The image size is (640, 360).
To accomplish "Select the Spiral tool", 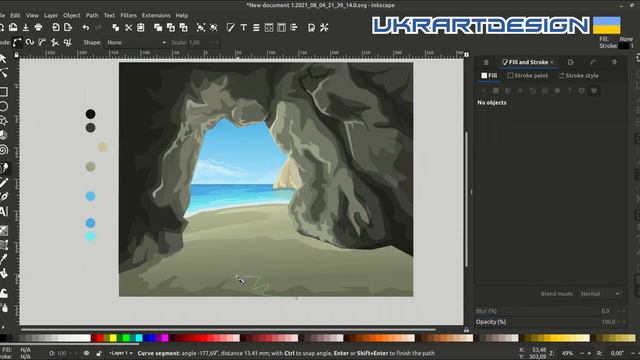I will tap(3, 150).
